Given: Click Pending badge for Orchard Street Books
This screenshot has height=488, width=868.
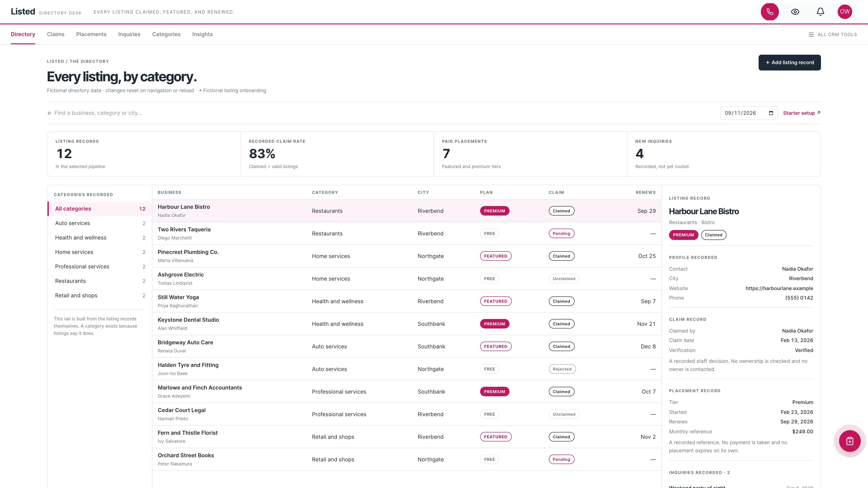Looking at the screenshot, I should [x=561, y=459].
